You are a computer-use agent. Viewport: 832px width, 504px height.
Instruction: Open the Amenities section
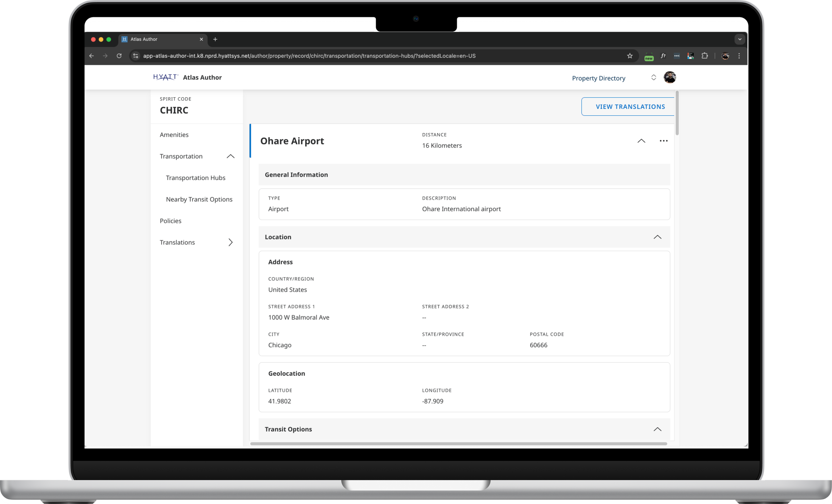tap(174, 135)
